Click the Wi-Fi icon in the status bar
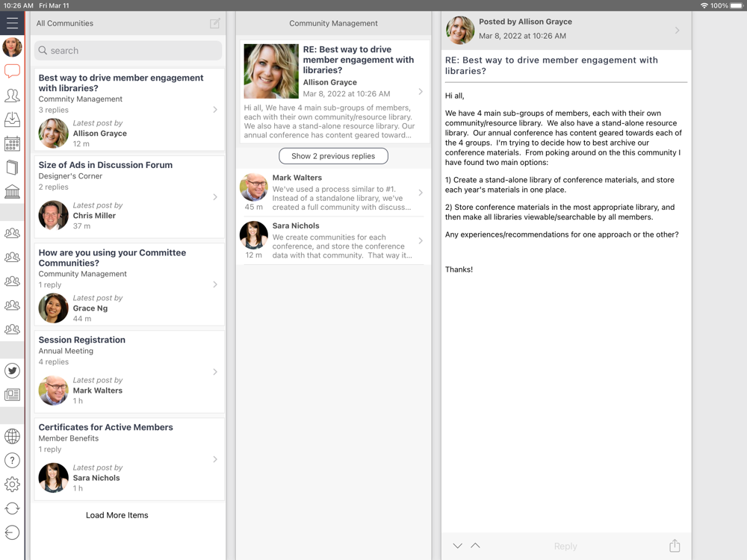 coord(704,6)
